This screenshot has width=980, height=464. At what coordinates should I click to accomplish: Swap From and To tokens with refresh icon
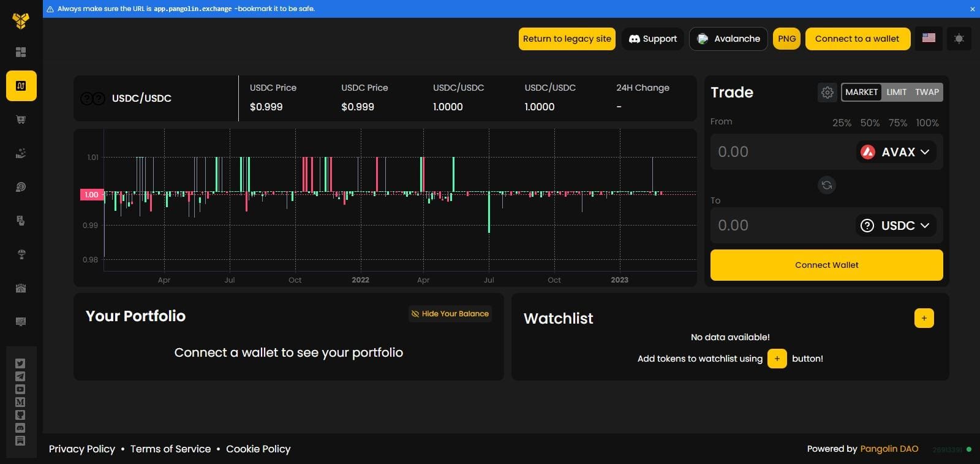[x=827, y=185]
